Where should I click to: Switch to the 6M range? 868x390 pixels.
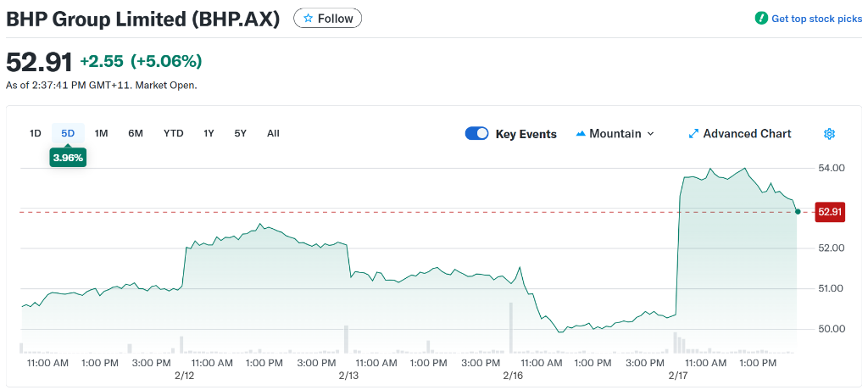tap(136, 133)
